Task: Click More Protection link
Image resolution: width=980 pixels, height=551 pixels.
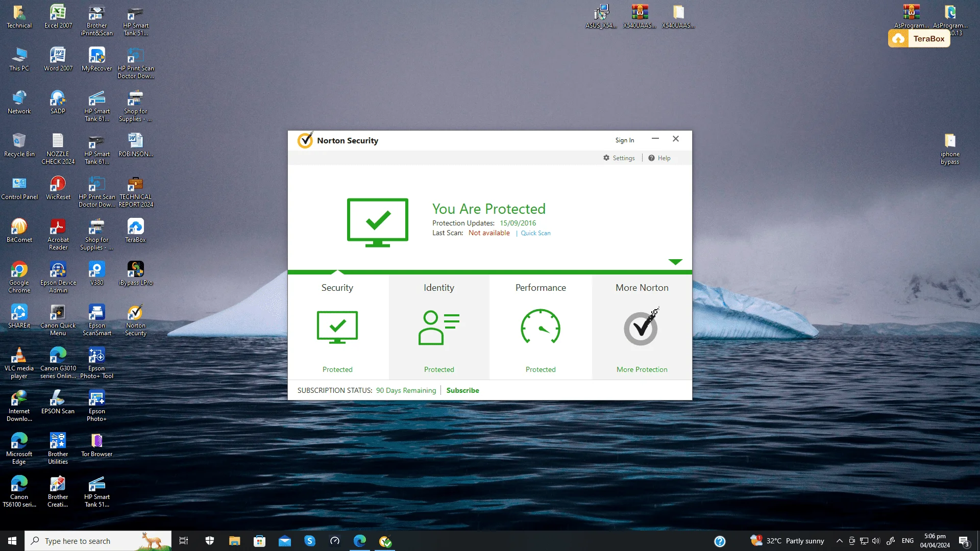Action: pos(642,369)
